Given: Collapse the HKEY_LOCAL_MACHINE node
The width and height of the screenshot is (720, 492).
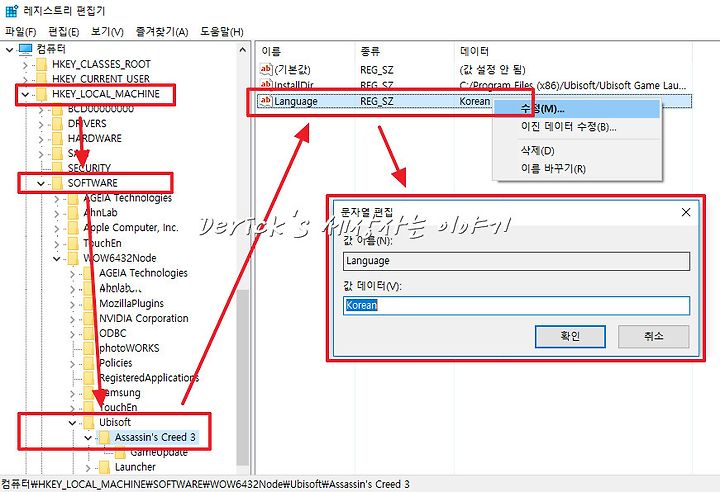Looking at the screenshot, I should pyautogui.click(x=25, y=94).
